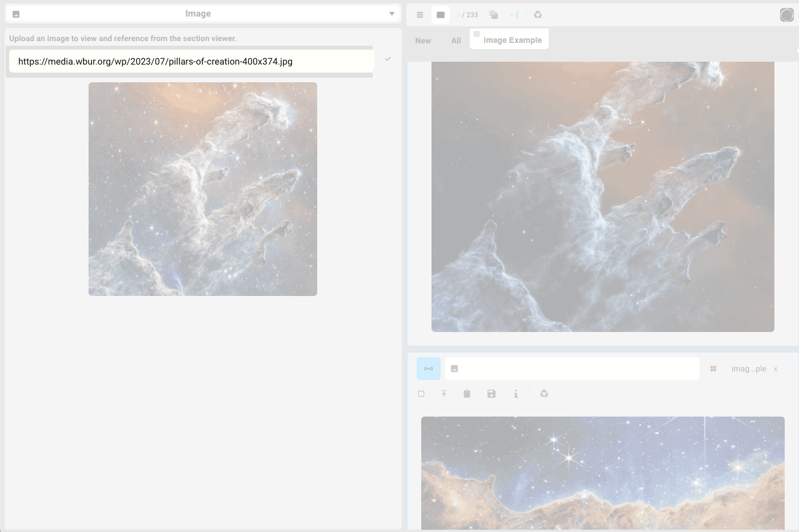
Task: Click the recycle icon in top toolbar
Action: (538, 15)
